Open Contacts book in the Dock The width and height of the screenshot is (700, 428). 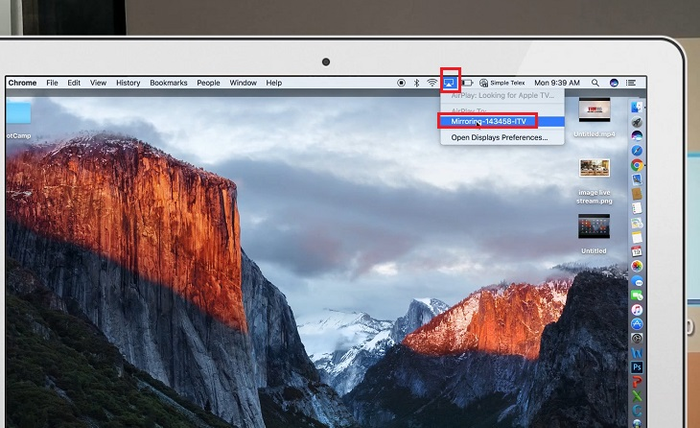tap(637, 194)
